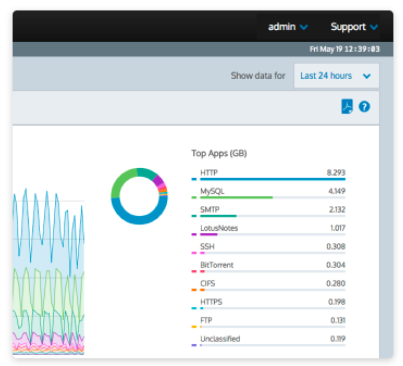The height and width of the screenshot is (366, 403).
Task: Expand the Support chevron arrow
Action: pos(374,27)
